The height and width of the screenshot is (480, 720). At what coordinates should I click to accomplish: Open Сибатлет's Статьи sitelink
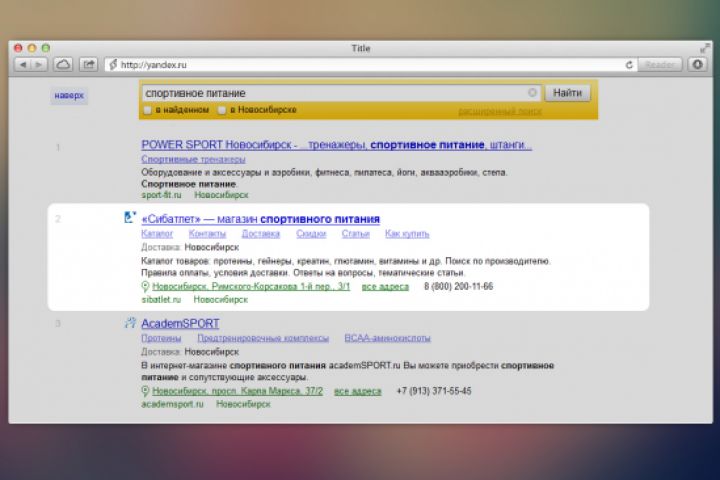click(355, 234)
